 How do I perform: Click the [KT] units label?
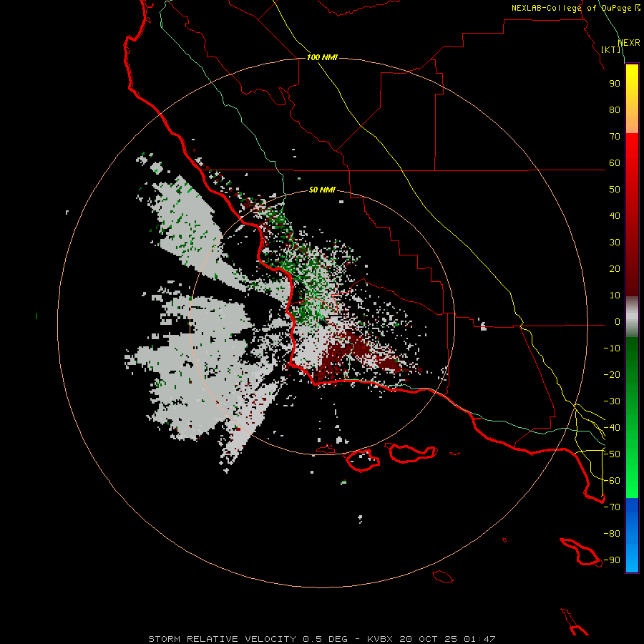pyautogui.click(x=611, y=49)
